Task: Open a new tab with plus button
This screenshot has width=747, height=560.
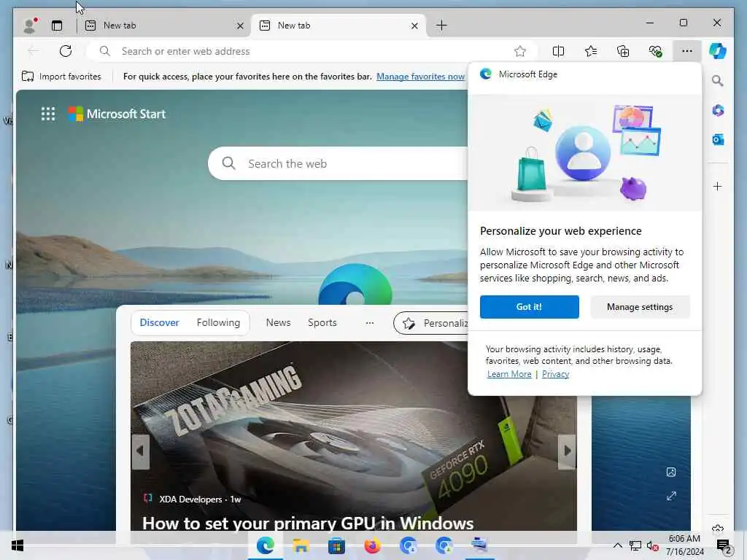Action: [x=441, y=26]
